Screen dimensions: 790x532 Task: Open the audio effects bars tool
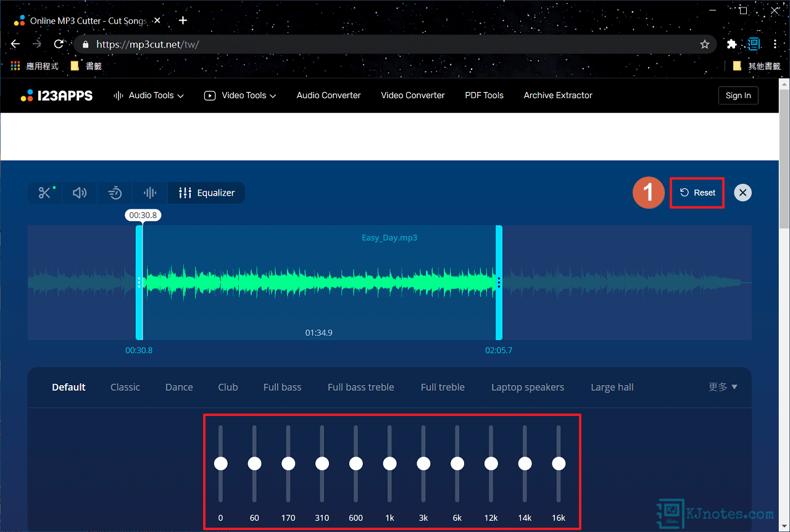[x=149, y=193]
